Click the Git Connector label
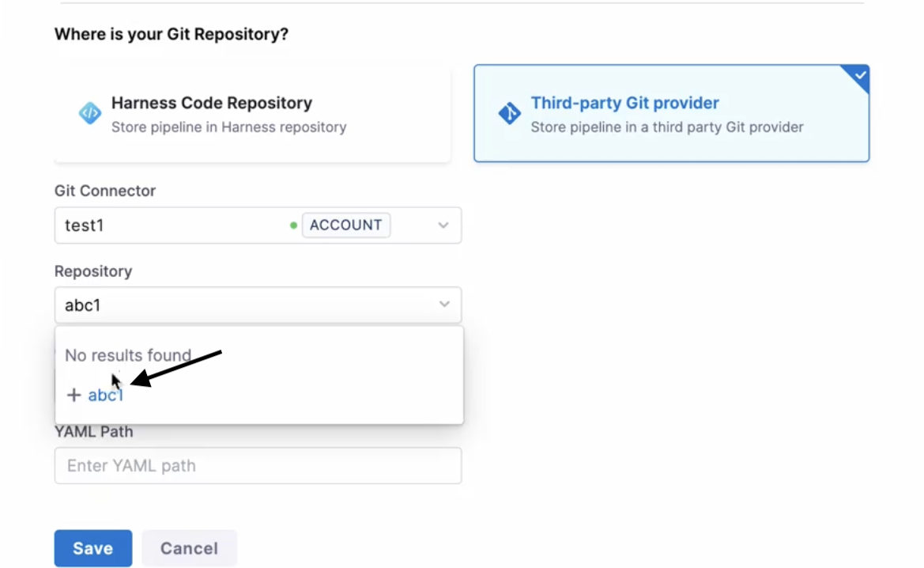The width and height of the screenshot is (924, 568). (105, 191)
